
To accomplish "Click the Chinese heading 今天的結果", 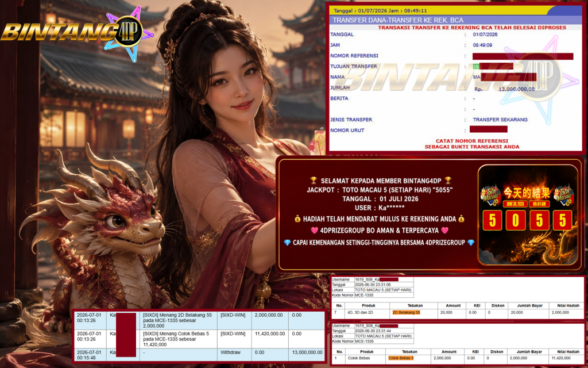I will tap(527, 193).
